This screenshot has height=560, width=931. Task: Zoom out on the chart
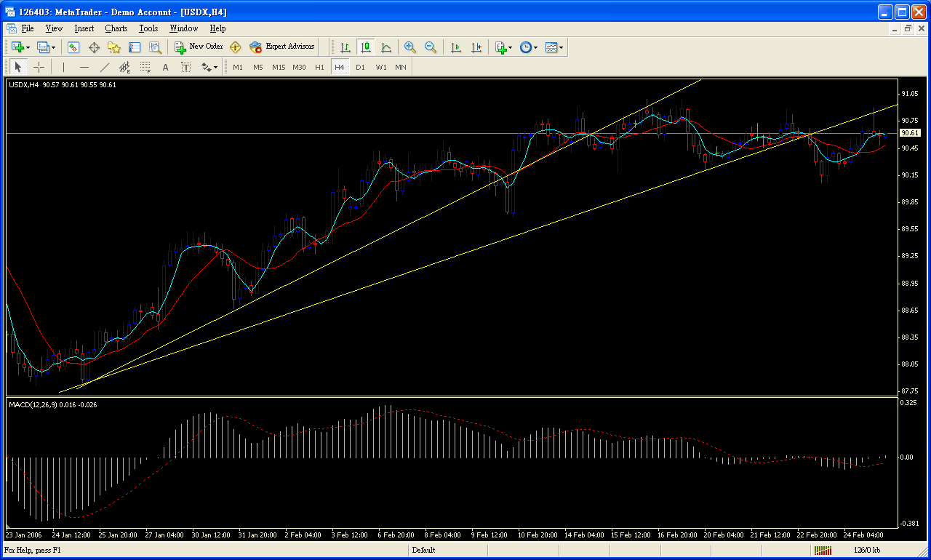pos(431,47)
